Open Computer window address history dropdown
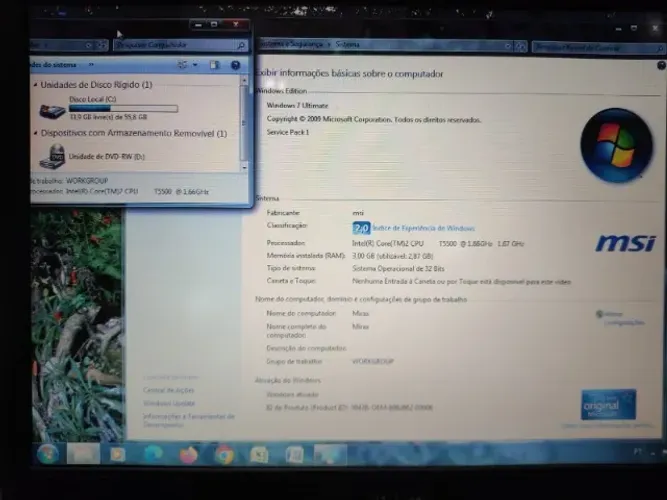 (88, 45)
